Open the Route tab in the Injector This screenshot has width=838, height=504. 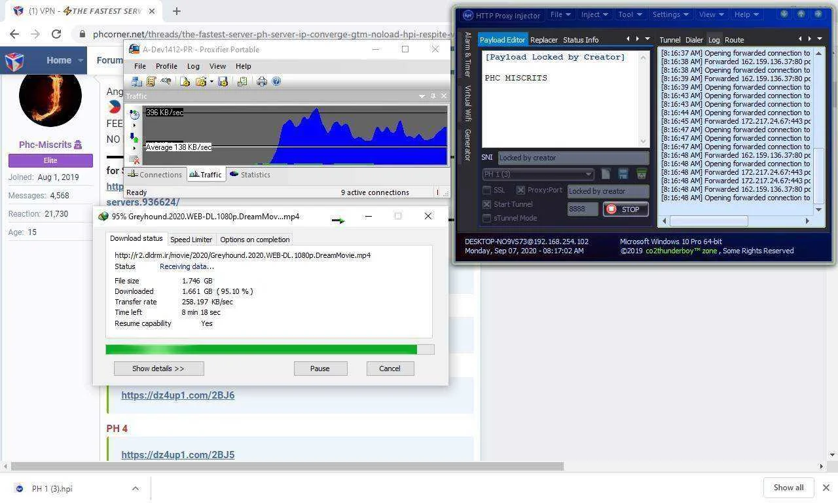(x=734, y=40)
